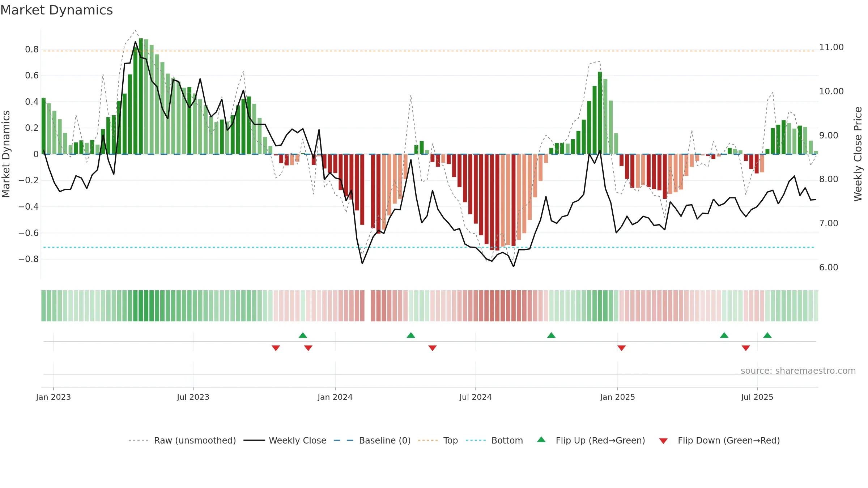
Task: Click the red triangle icon in the legend
Action: point(663,441)
